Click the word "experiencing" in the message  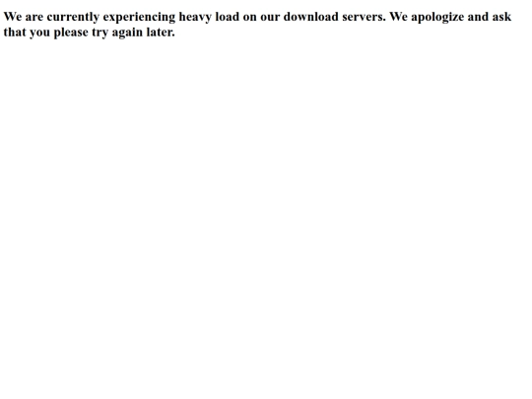tap(139, 18)
